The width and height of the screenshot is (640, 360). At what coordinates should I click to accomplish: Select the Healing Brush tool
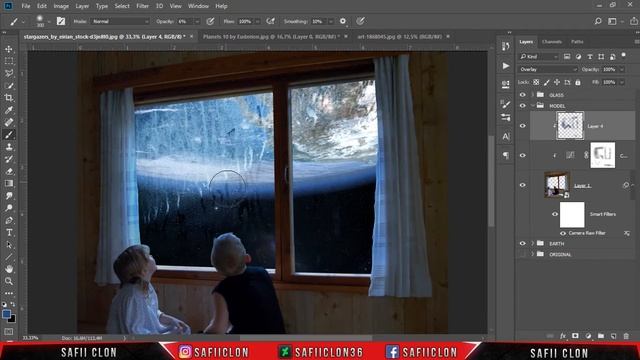click(x=9, y=122)
